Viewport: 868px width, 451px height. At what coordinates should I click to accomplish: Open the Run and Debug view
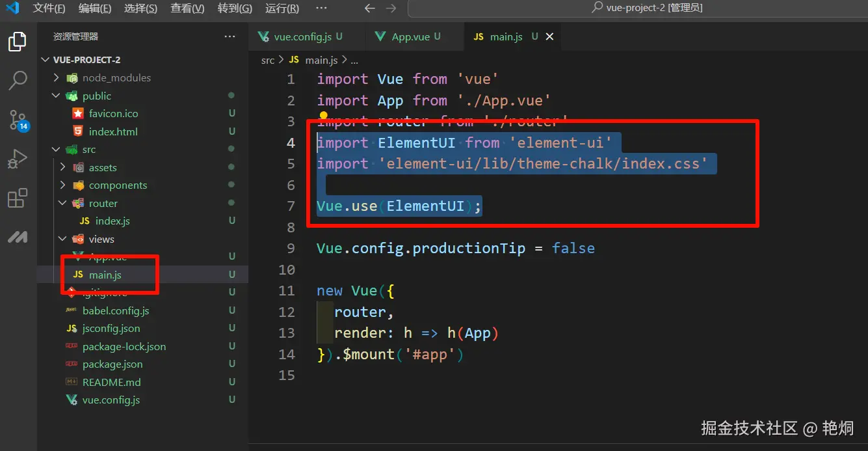[18, 159]
